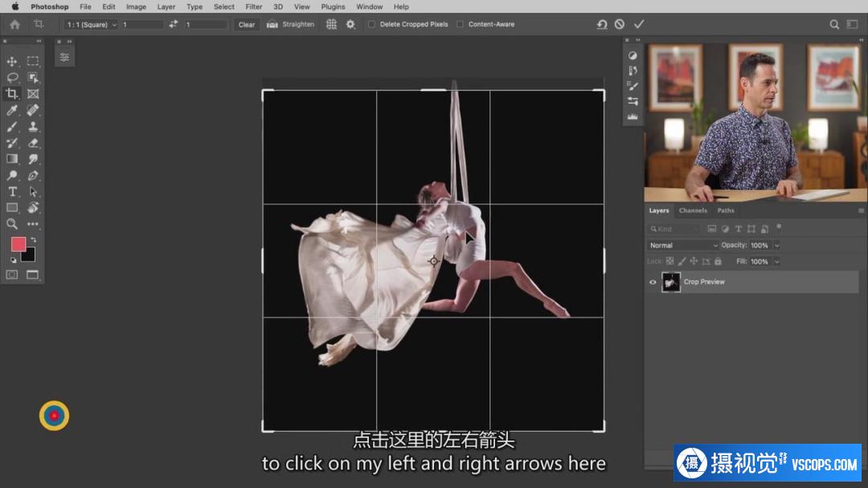This screenshot has width=868, height=488.
Task: Toggle the adjustment layer filter
Action: (x=725, y=229)
